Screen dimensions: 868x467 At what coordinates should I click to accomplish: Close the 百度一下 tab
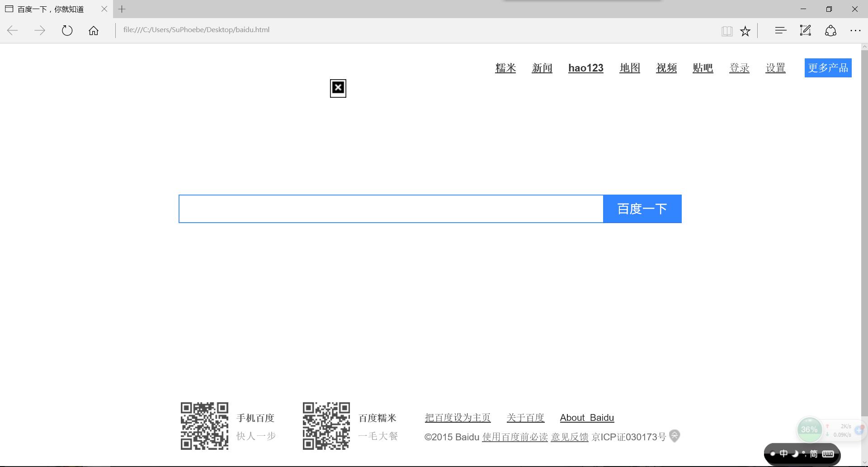[x=104, y=9]
